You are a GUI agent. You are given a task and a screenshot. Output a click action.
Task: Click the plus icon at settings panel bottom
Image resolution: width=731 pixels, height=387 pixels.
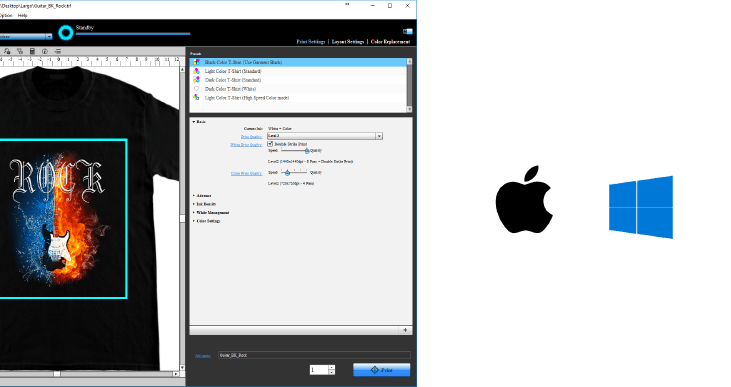[405, 330]
